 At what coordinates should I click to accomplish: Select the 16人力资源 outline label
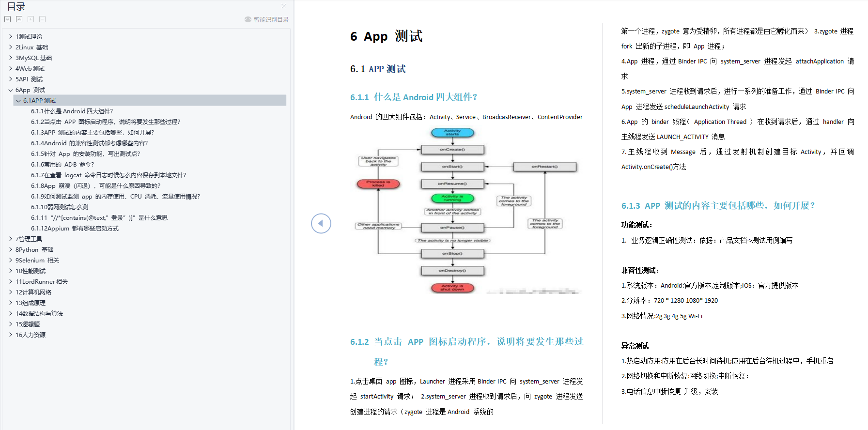31,335
